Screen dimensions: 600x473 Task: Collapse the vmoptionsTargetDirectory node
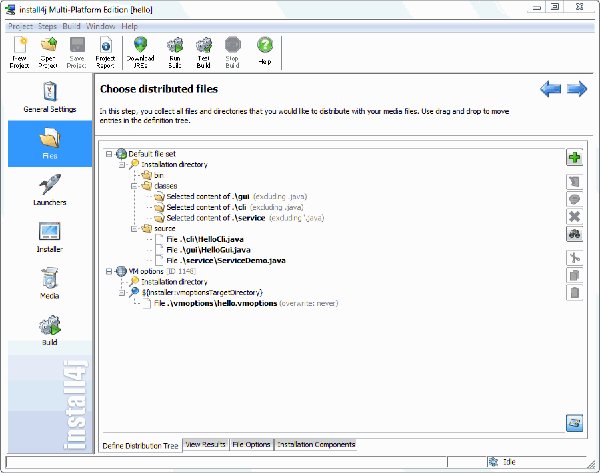coord(122,293)
